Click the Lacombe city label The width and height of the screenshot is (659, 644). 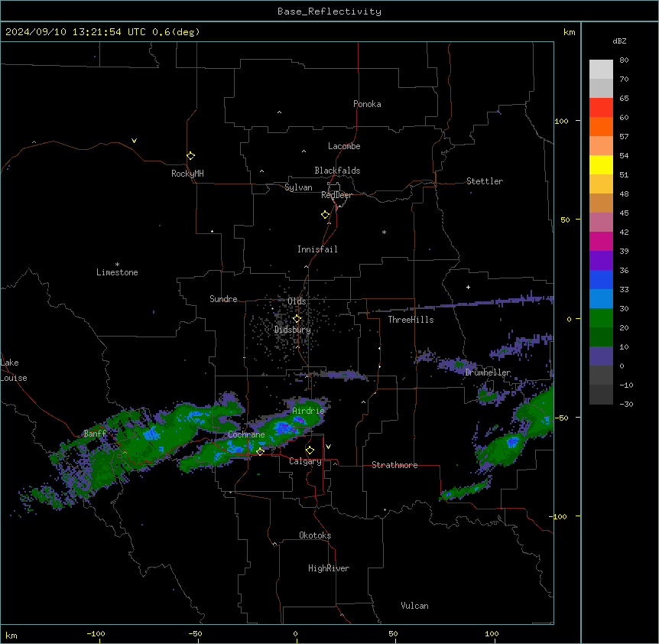pyautogui.click(x=344, y=146)
